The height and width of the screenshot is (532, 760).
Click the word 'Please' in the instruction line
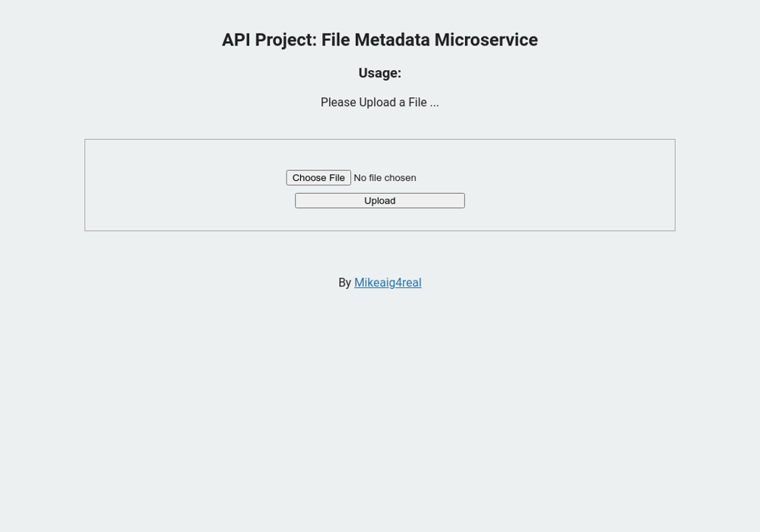pyautogui.click(x=337, y=103)
